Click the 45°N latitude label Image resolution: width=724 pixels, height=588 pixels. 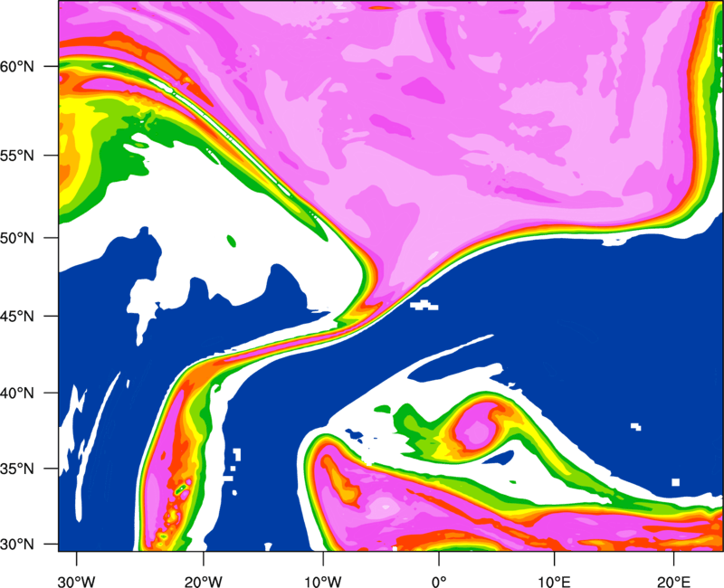coord(17,316)
